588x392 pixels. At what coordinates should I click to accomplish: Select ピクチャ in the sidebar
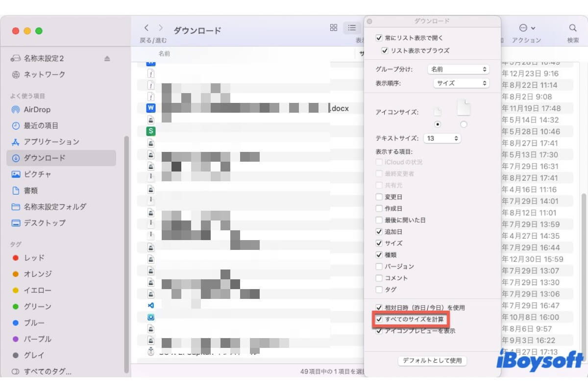(37, 174)
